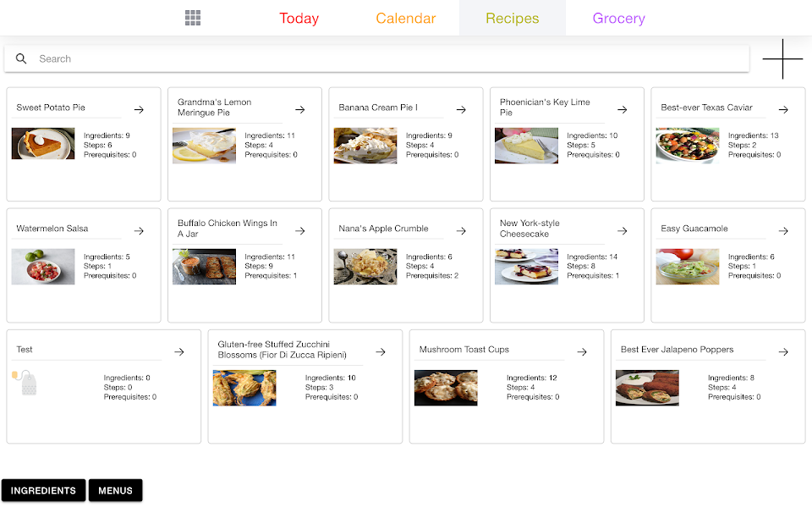Image resolution: width=812 pixels, height=508 pixels.
Task: Open Sweet Potato Pie arrow icon
Action: click(139, 110)
